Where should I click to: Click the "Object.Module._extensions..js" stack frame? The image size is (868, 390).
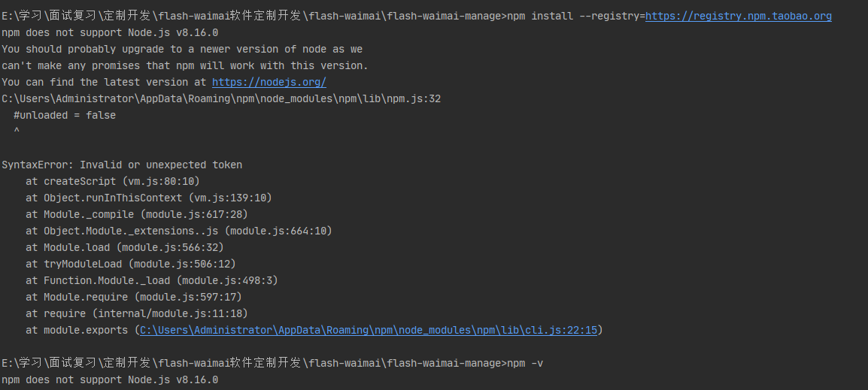coord(178,231)
